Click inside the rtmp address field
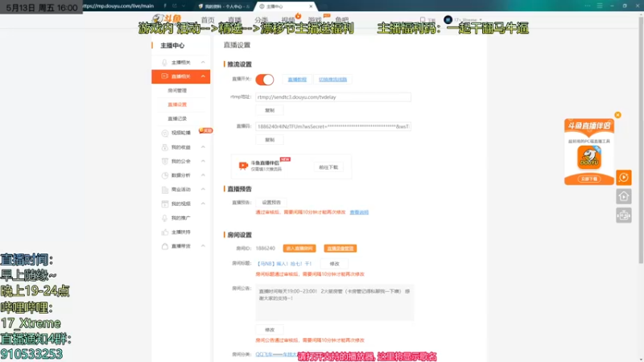The width and height of the screenshot is (644, 362). coord(333,97)
